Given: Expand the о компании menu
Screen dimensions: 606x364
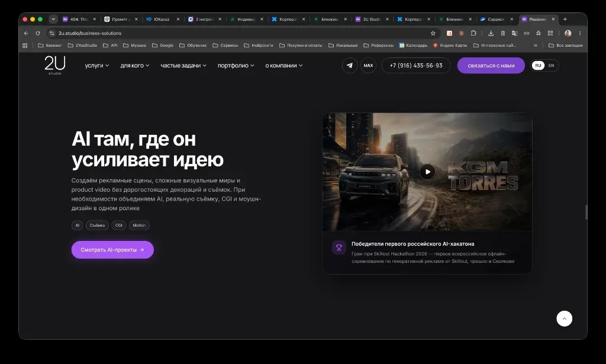Looking at the screenshot, I should point(284,66).
